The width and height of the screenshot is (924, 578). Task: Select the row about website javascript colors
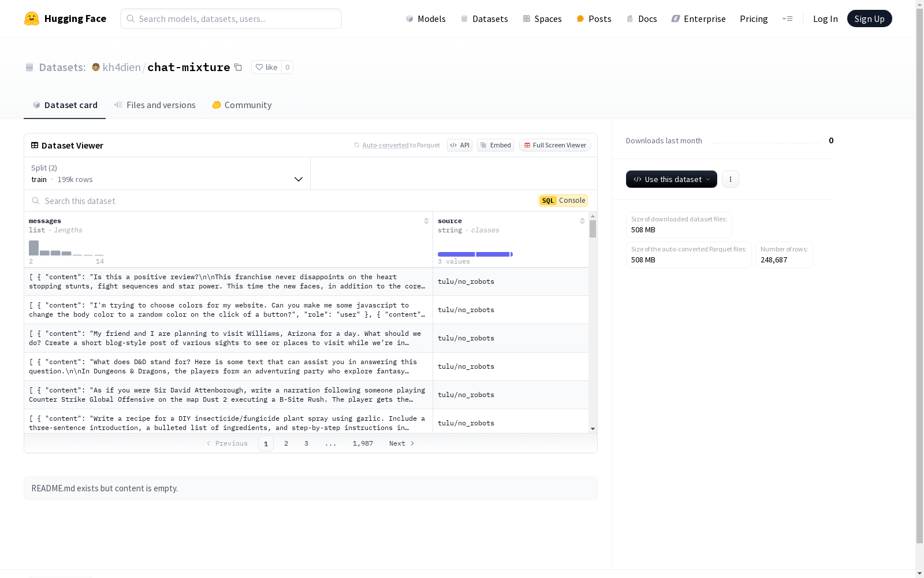(x=306, y=310)
